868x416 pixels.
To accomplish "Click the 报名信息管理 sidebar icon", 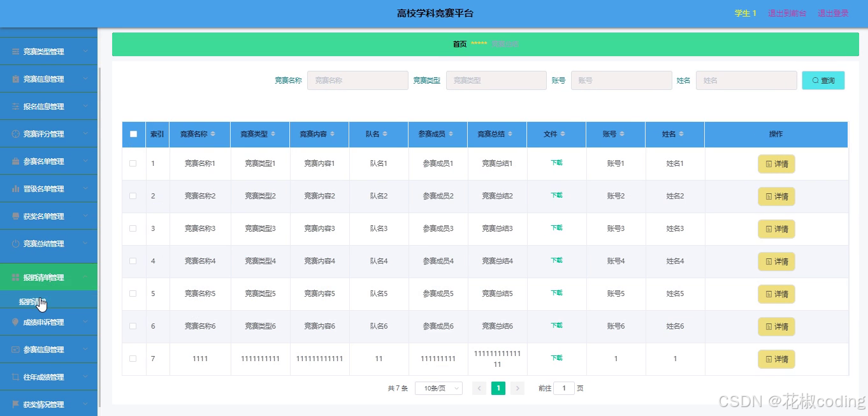I will pos(15,106).
